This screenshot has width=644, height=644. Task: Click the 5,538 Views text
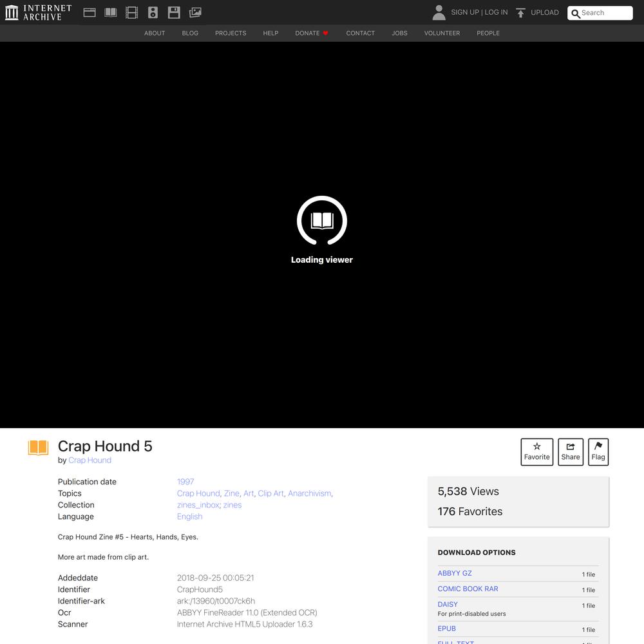468,491
